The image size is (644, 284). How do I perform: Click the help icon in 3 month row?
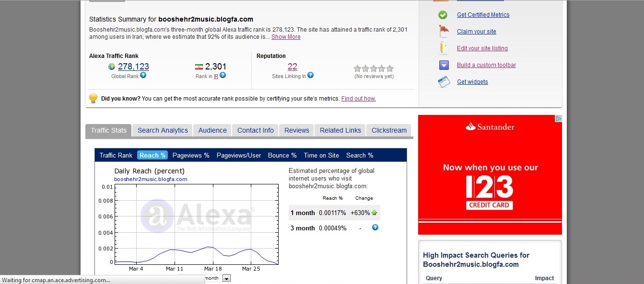(375, 227)
